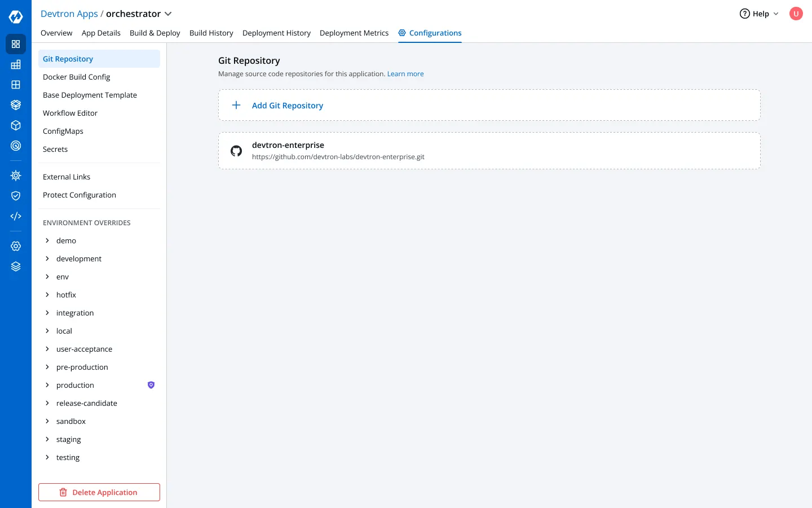812x508 pixels.
Task: Click the GitHub icon of devtron-enterprise
Action: [236, 151]
